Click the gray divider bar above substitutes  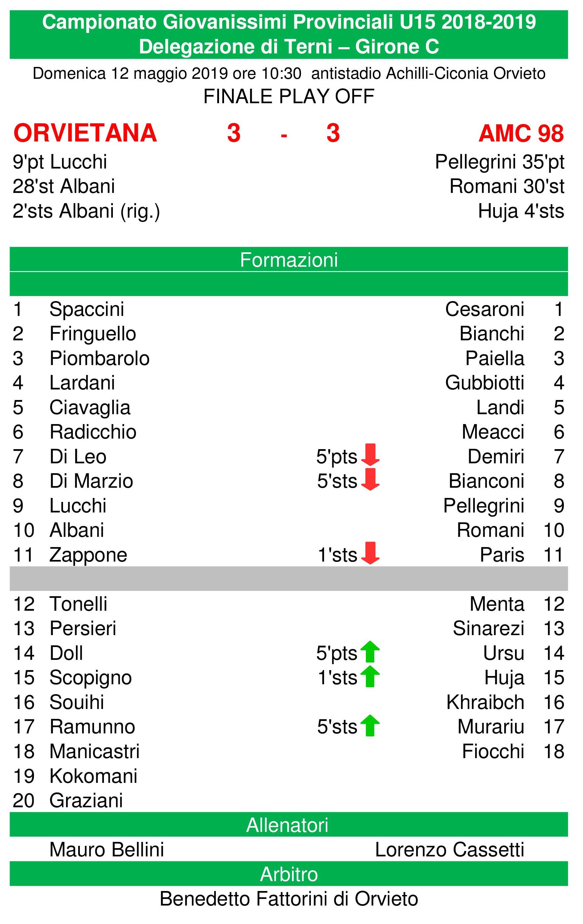(x=289, y=578)
